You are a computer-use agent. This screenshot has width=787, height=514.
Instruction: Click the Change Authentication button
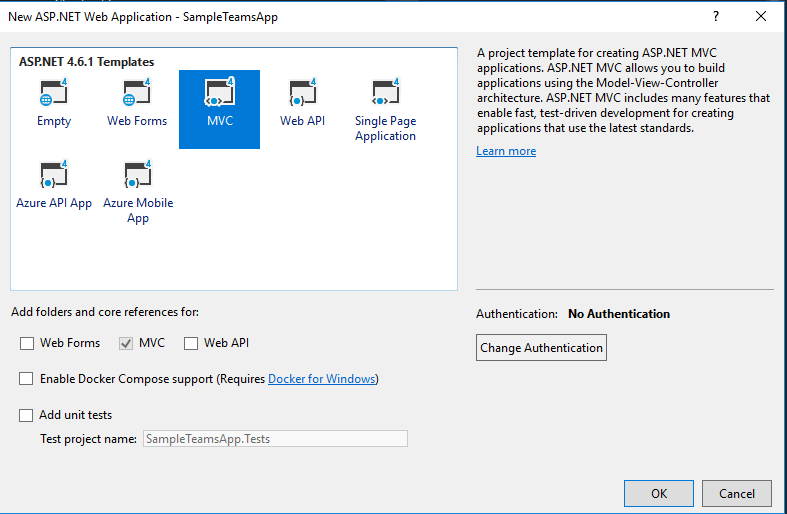pos(541,347)
